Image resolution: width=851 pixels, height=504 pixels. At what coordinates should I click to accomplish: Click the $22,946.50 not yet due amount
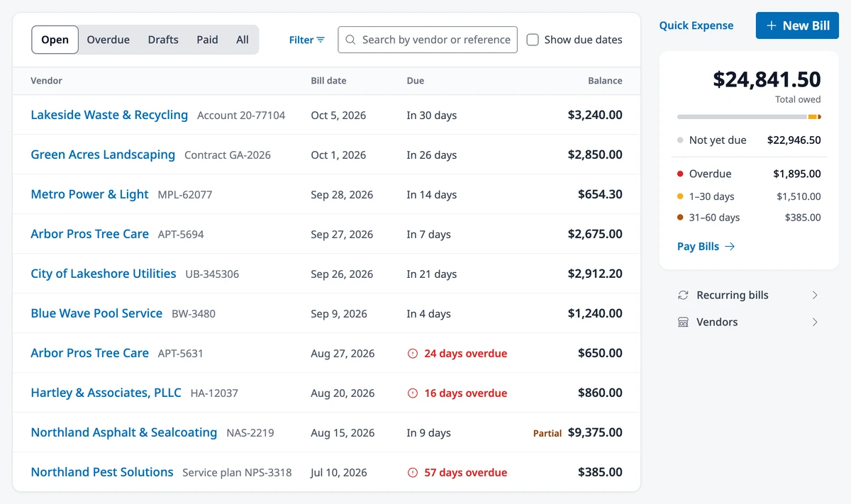pyautogui.click(x=794, y=140)
